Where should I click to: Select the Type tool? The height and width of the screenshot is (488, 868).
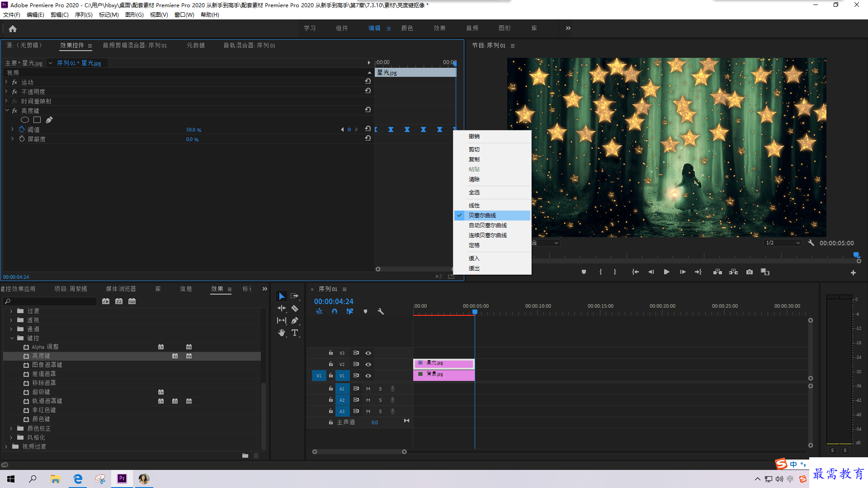click(295, 333)
